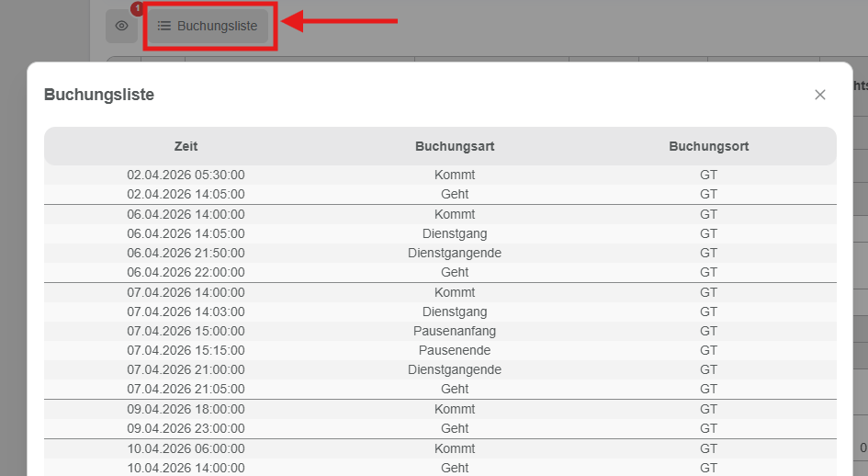Click the 06.04.2026 14:05:00 Dienstgang row

440,233
